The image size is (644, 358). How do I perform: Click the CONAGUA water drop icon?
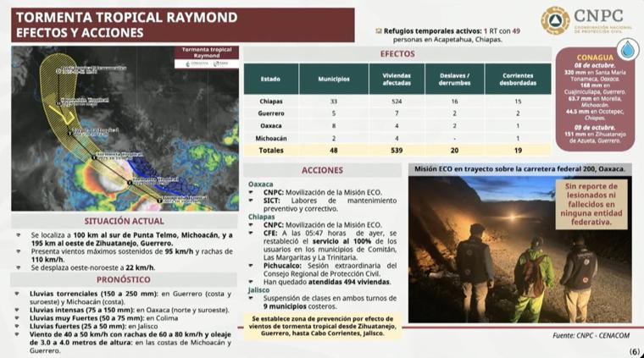(x=628, y=50)
